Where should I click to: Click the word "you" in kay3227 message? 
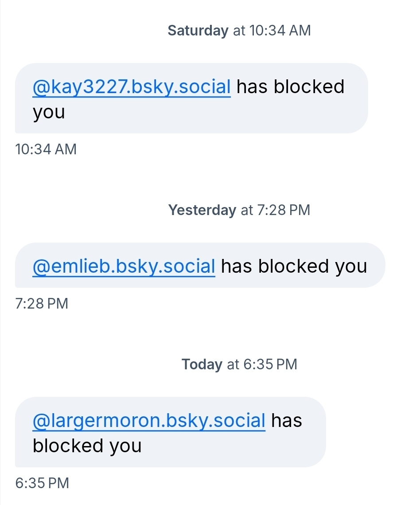click(x=49, y=112)
